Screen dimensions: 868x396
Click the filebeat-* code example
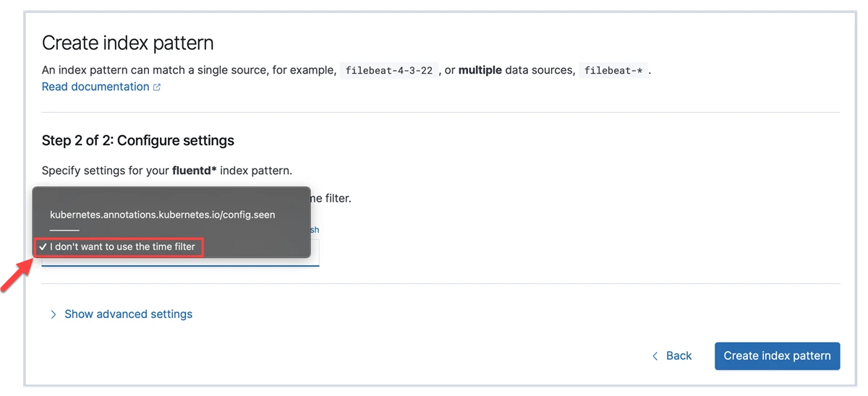click(x=613, y=71)
